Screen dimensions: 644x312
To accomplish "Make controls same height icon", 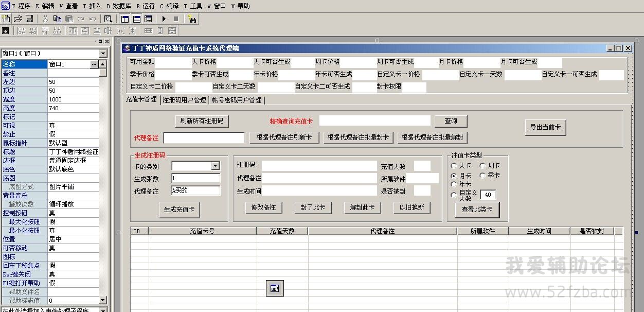I will coord(160,31).
